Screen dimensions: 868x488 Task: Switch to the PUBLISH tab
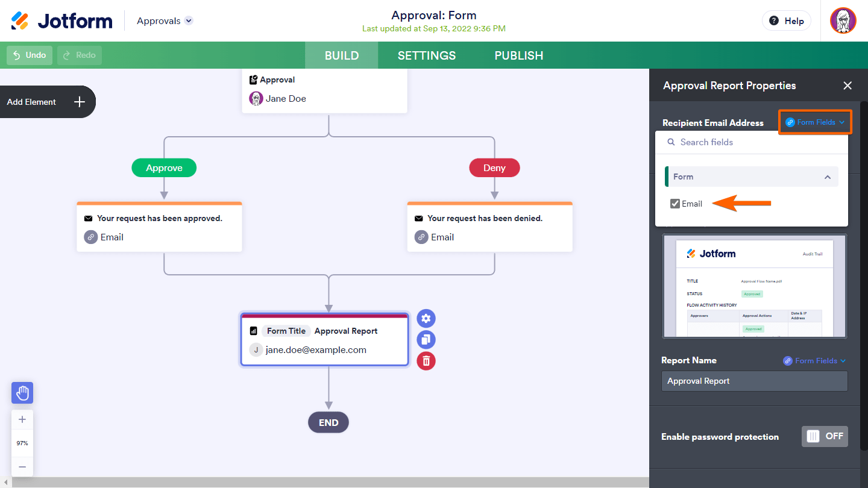click(519, 55)
